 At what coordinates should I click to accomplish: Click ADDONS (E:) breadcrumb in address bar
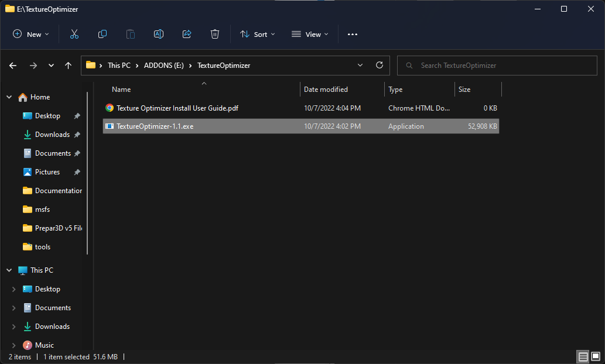[x=163, y=66]
